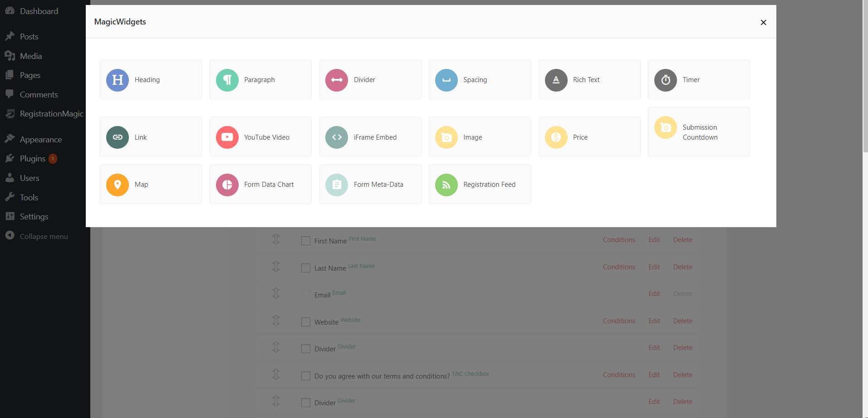Close the MagicWidgets dialog

coord(763,22)
